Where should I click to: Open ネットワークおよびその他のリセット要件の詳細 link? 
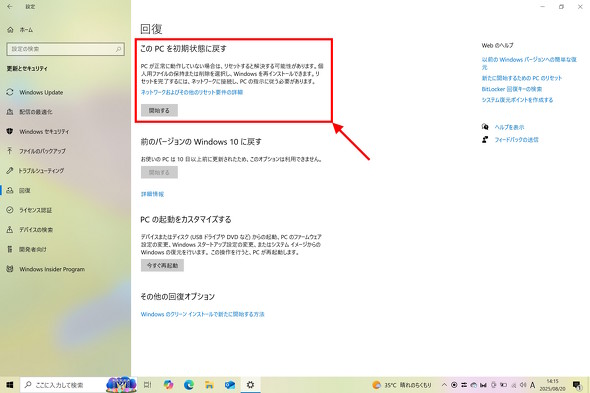click(192, 92)
